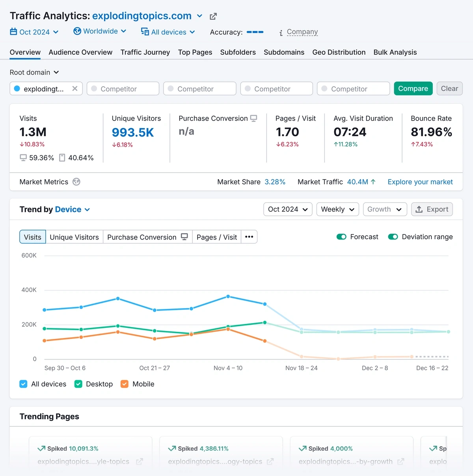Click the globe icon next to Market Metrics

coord(76,182)
